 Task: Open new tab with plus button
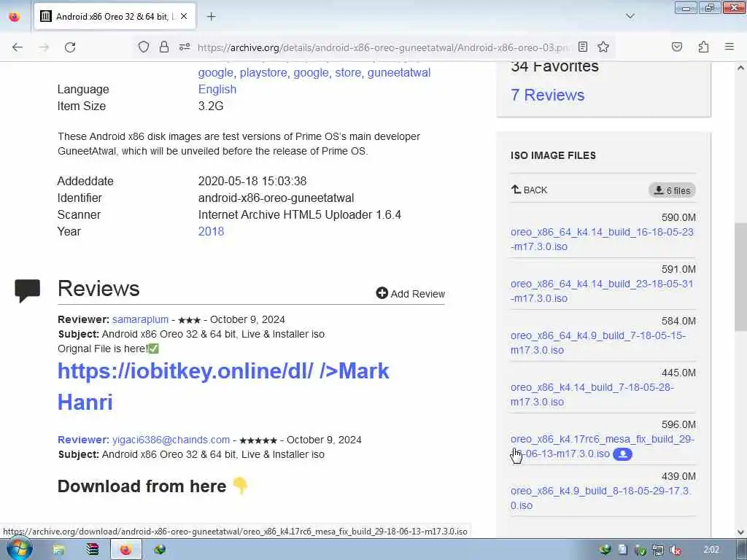click(x=211, y=17)
